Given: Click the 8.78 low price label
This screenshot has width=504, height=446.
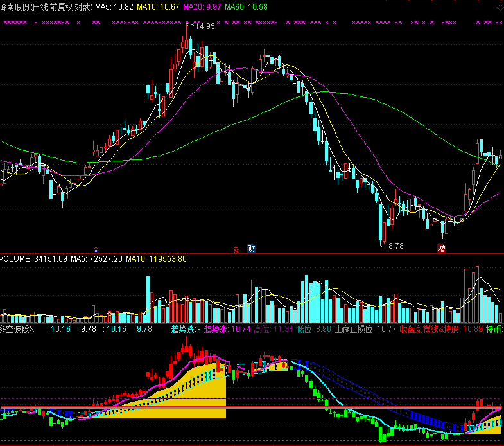Looking at the screenshot, I should [x=395, y=245].
